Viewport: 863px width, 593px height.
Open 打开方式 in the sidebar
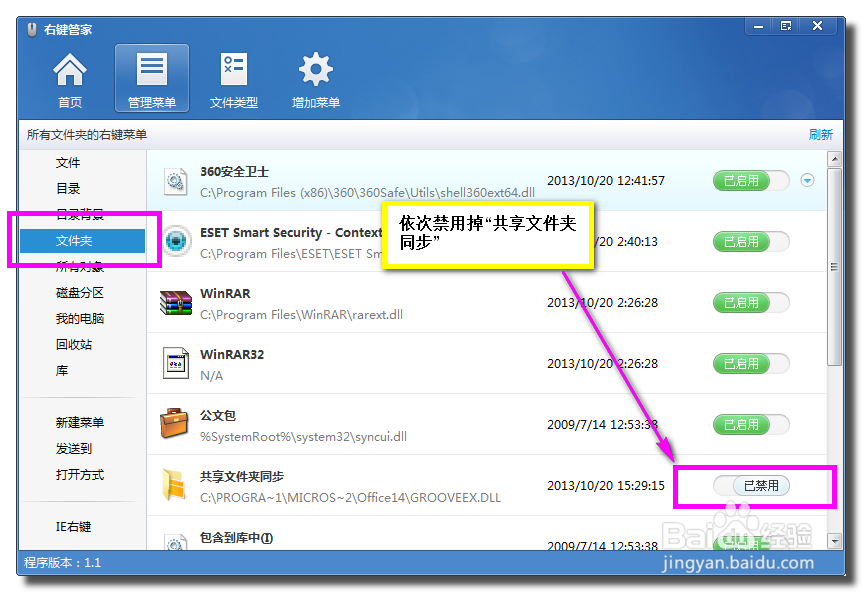tap(80, 474)
